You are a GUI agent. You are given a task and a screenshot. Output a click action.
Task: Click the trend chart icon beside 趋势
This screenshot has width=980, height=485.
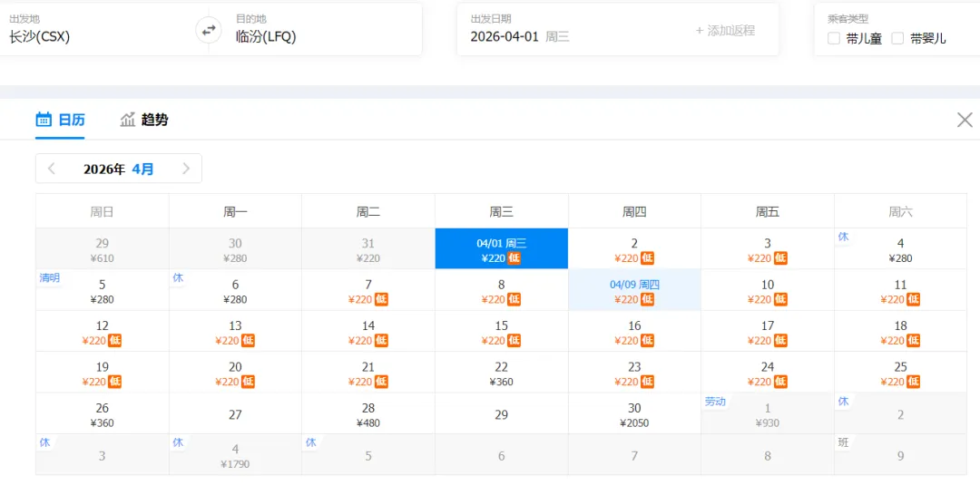128,120
